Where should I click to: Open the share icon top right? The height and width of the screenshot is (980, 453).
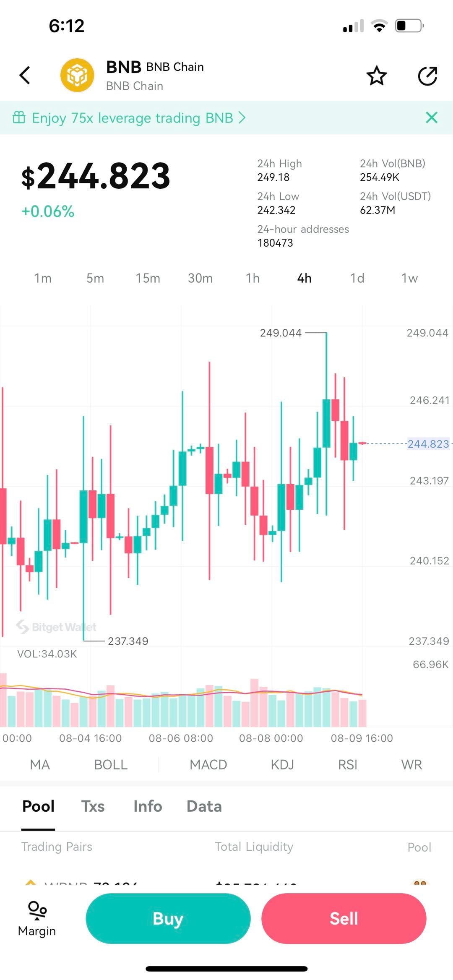427,75
